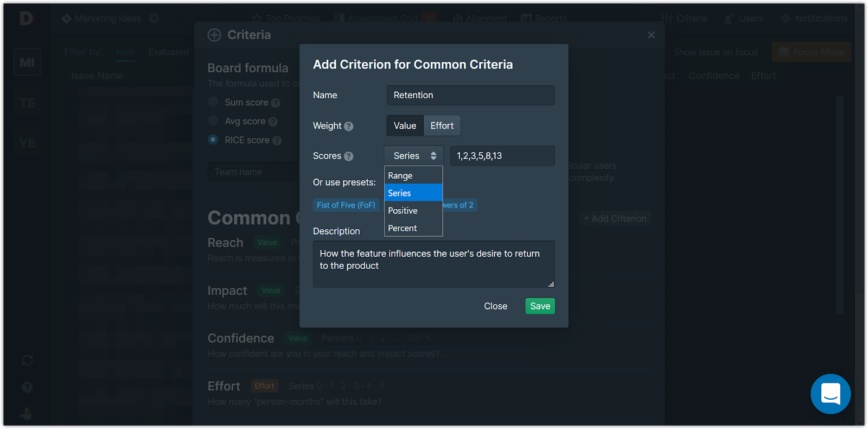Filter issues by Evaluated

(168, 52)
